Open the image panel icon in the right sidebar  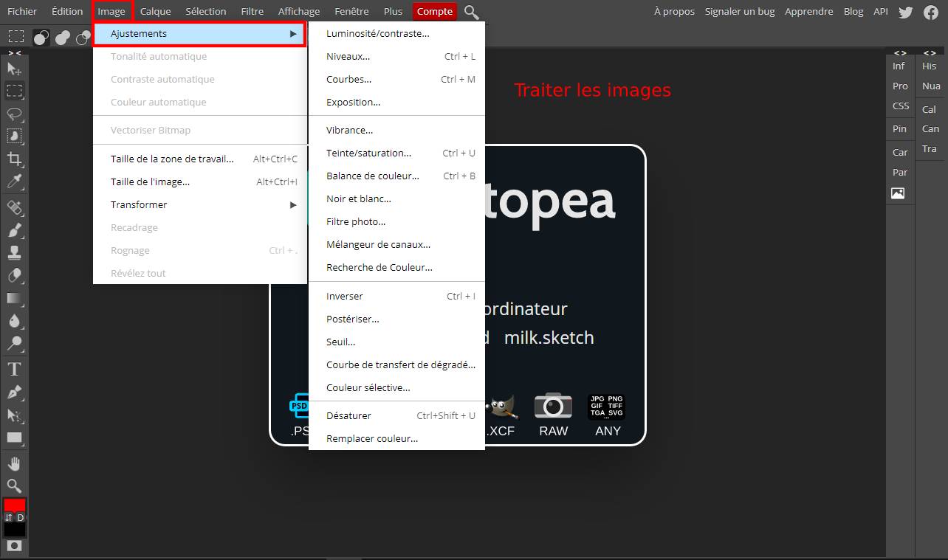pos(898,193)
